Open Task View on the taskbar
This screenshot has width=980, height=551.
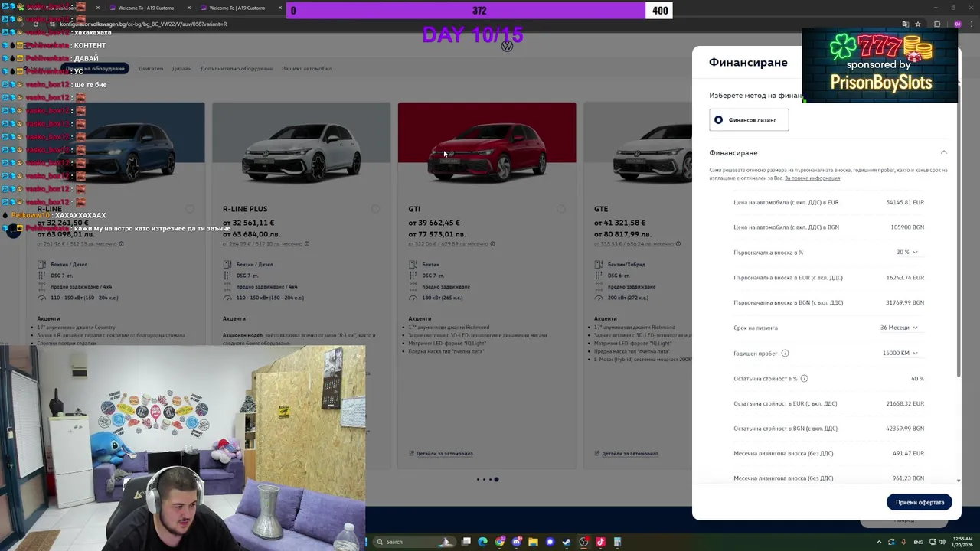tap(465, 542)
